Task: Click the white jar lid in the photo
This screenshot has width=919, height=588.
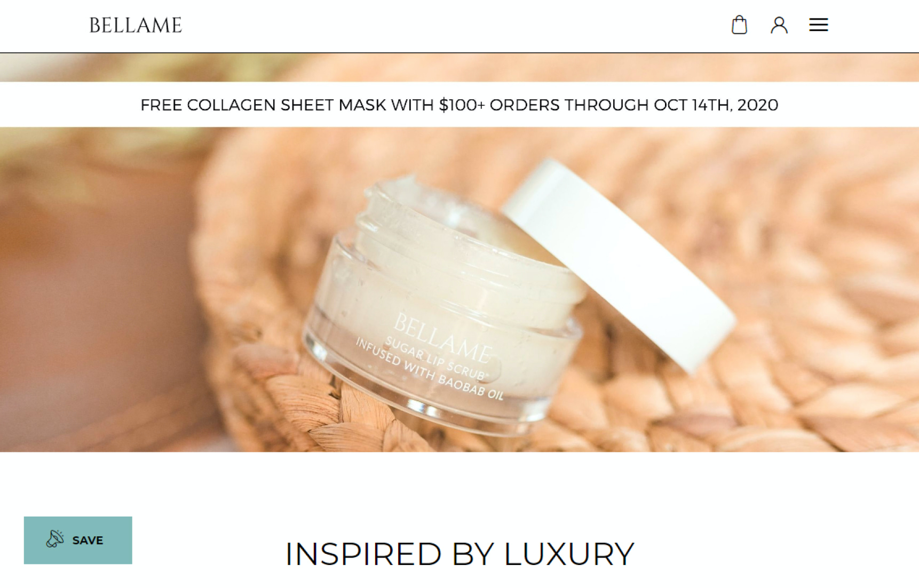Action: pos(619,264)
